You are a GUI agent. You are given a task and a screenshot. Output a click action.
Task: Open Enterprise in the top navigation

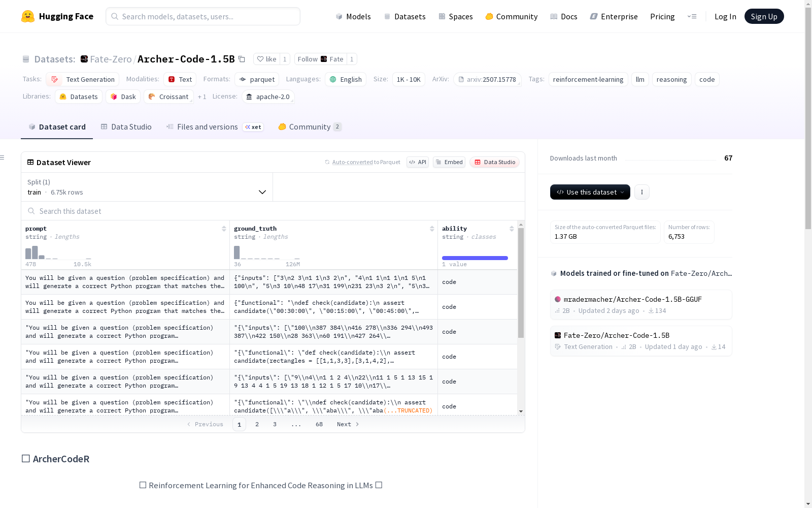tap(614, 16)
